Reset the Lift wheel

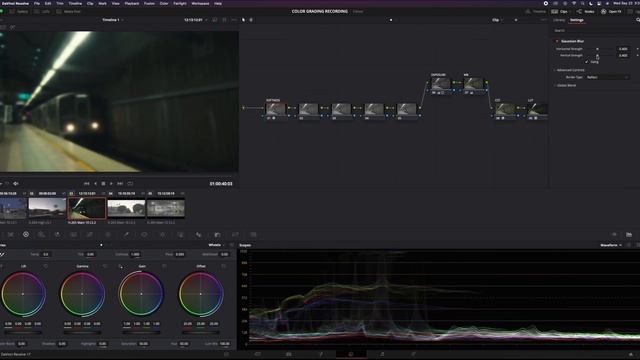coord(45,266)
